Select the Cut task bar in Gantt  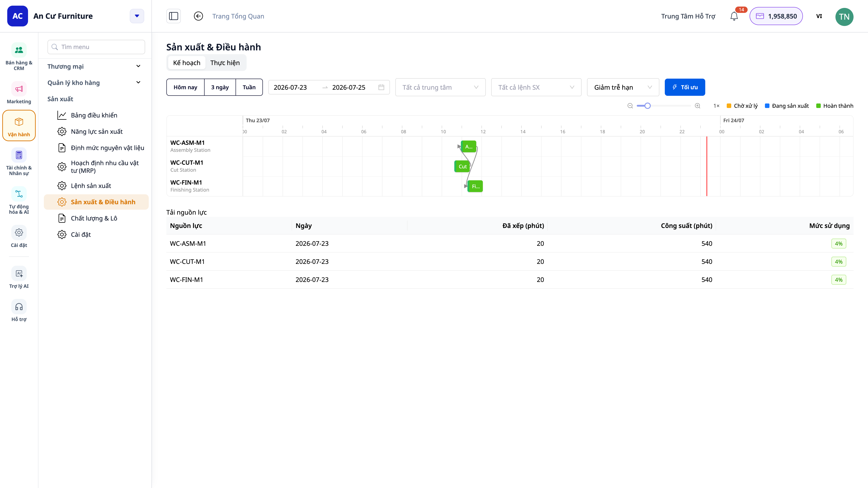click(x=462, y=166)
